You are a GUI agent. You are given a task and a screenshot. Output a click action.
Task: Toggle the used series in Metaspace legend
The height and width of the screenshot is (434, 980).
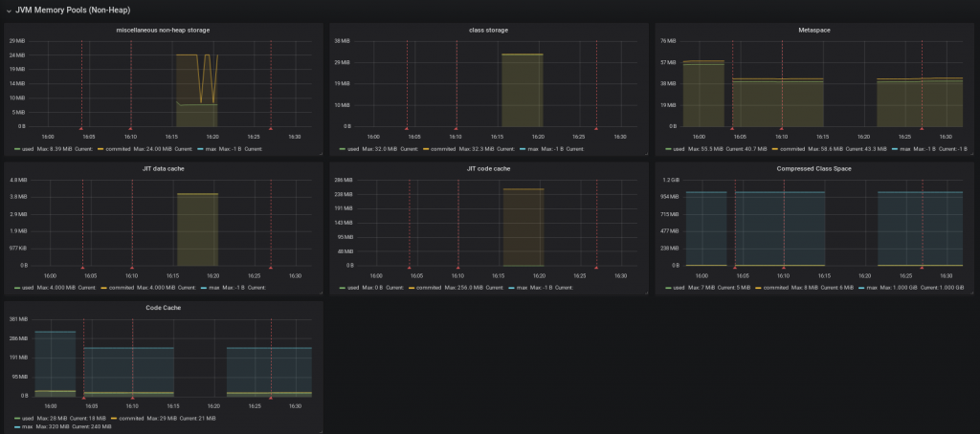coord(679,149)
